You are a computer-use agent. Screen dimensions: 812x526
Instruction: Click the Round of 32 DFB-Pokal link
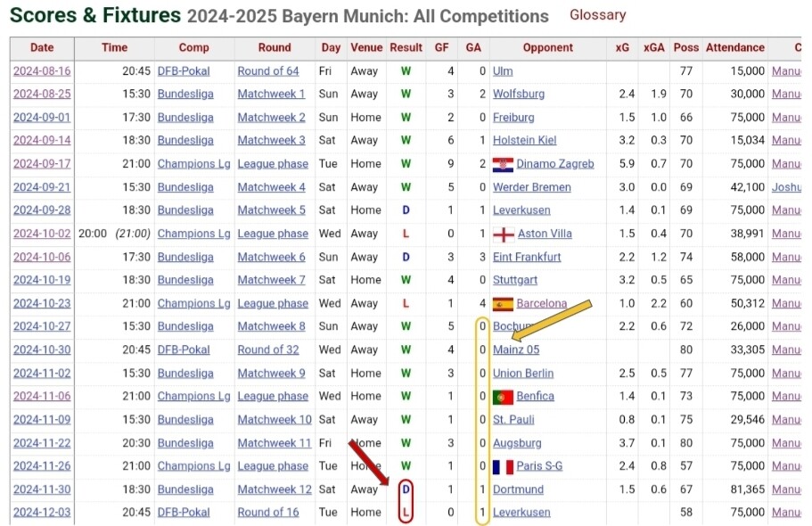[267, 349]
